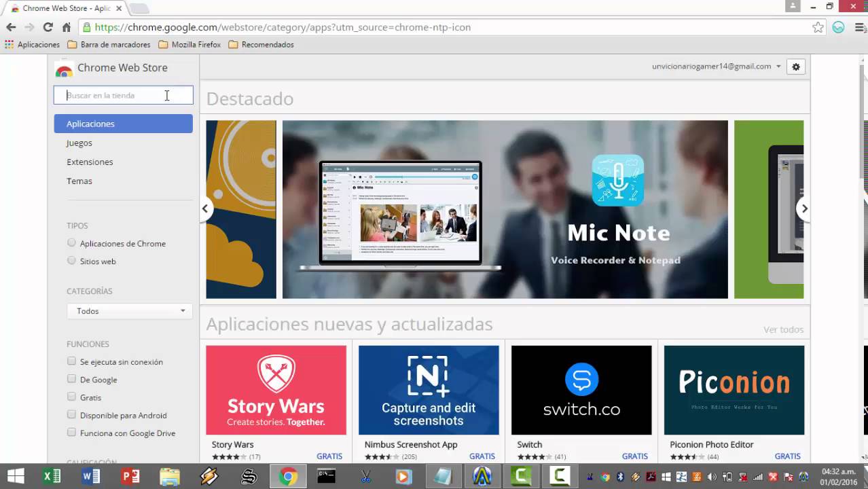This screenshot has width=868, height=489.
Task: Select the Aplicaciones de Chrome radio button
Action: point(71,242)
